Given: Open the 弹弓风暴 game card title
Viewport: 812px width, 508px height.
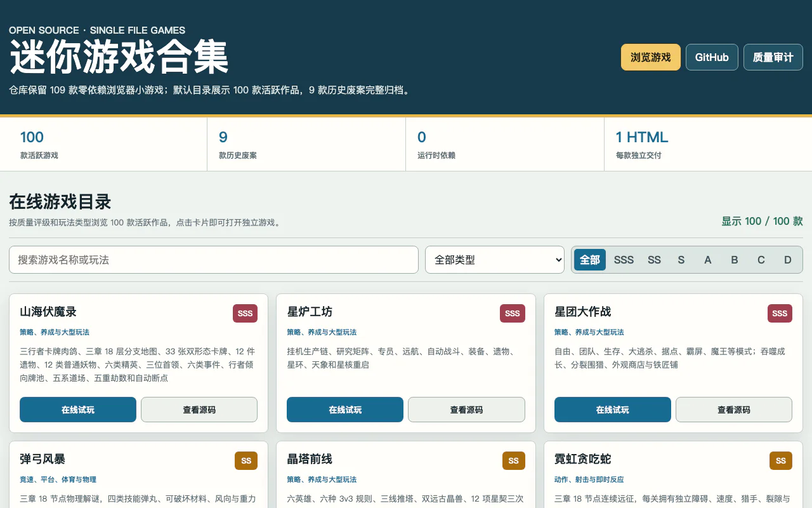Looking at the screenshot, I should pyautogui.click(x=43, y=459).
